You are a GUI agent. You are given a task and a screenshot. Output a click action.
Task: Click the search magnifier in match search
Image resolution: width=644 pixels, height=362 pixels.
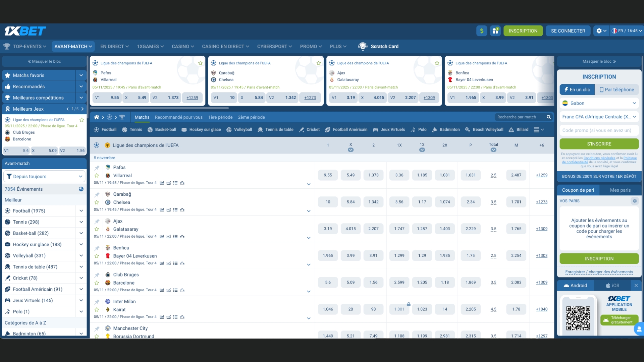pos(549,117)
